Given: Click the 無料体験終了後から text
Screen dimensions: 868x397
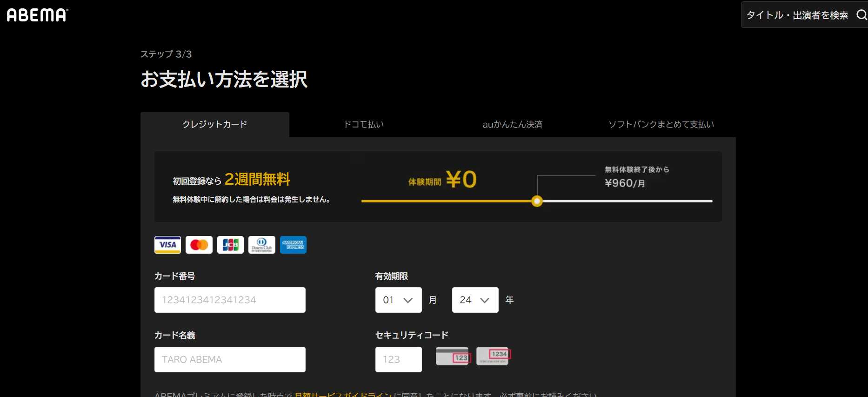Looking at the screenshot, I should pos(637,169).
